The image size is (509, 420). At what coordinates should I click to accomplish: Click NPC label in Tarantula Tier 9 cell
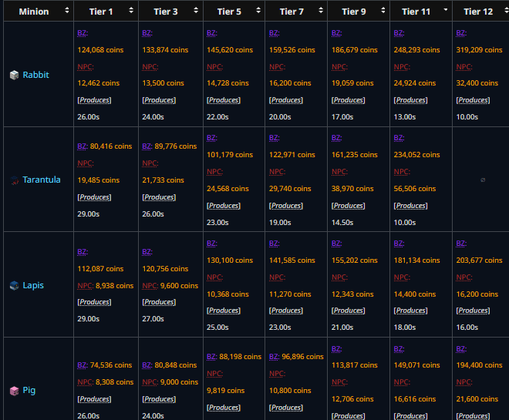point(339,172)
